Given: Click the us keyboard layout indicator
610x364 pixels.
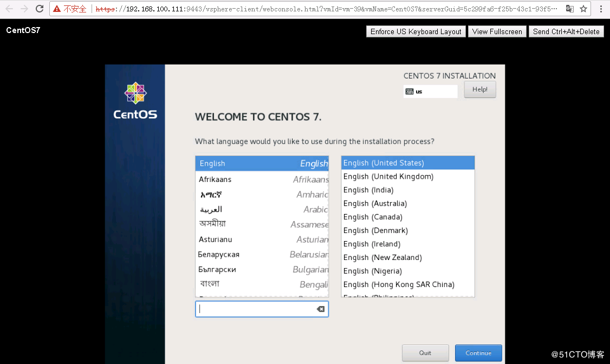Looking at the screenshot, I should click(430, 92).
